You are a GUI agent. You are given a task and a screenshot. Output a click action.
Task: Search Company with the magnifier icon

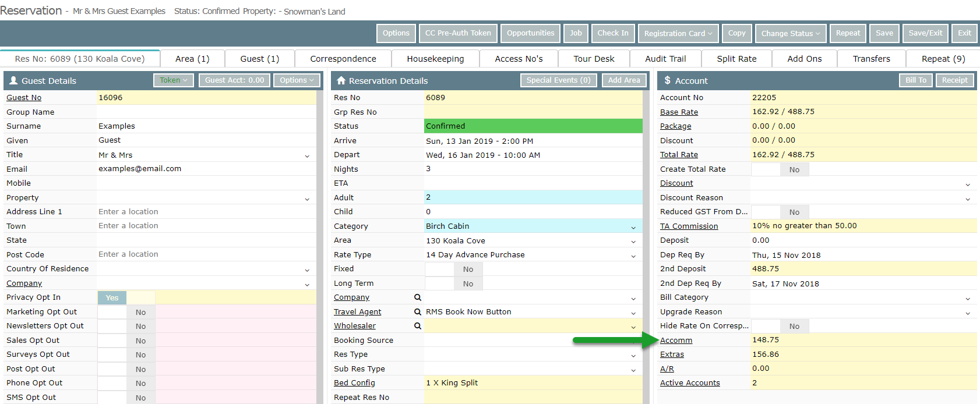[x=417, y=297]
